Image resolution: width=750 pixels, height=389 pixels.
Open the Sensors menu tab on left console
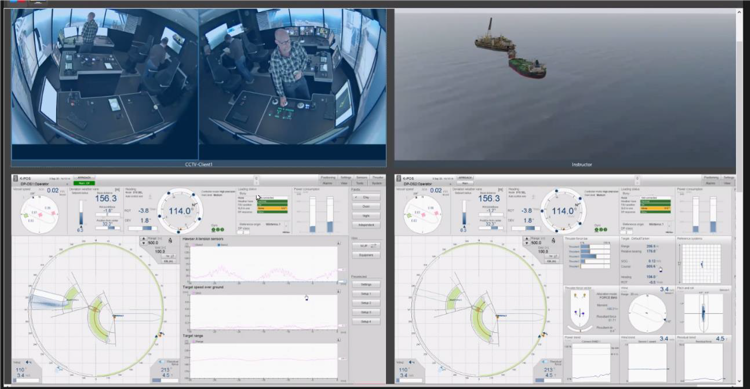point(362,178)
